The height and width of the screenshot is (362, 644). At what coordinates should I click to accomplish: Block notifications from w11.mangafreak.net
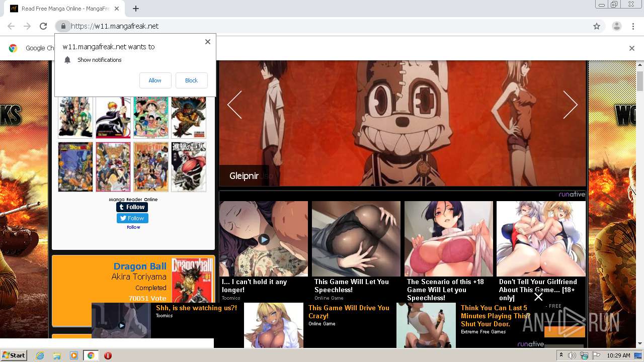click(x=191, y=80)
